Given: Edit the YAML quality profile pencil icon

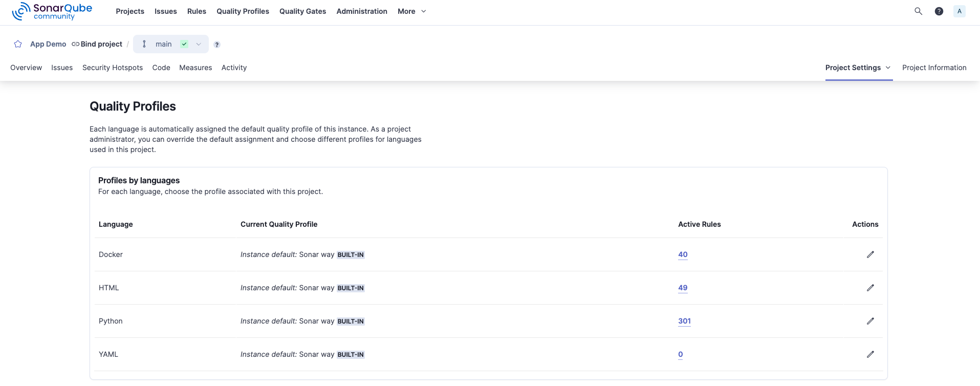Looking at the screenshot, I should [870, 354].
